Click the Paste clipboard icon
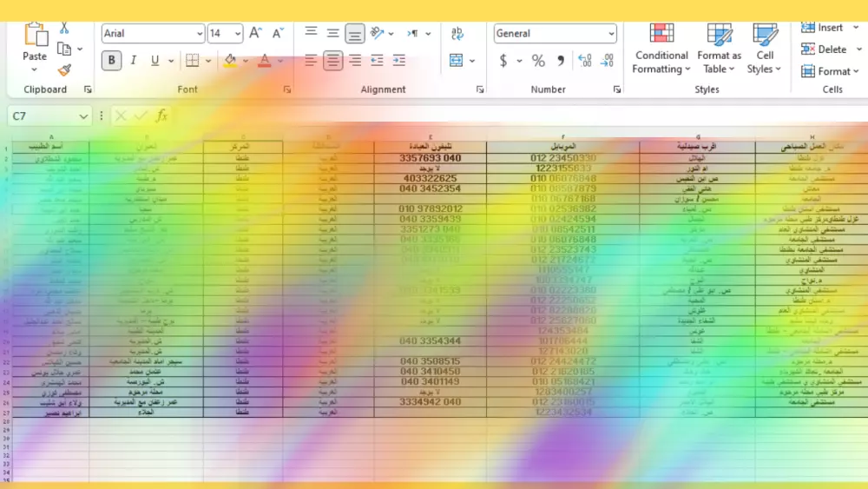Image resolution: width=868 pixels, height=489 pixels. [x=35, y=35]
